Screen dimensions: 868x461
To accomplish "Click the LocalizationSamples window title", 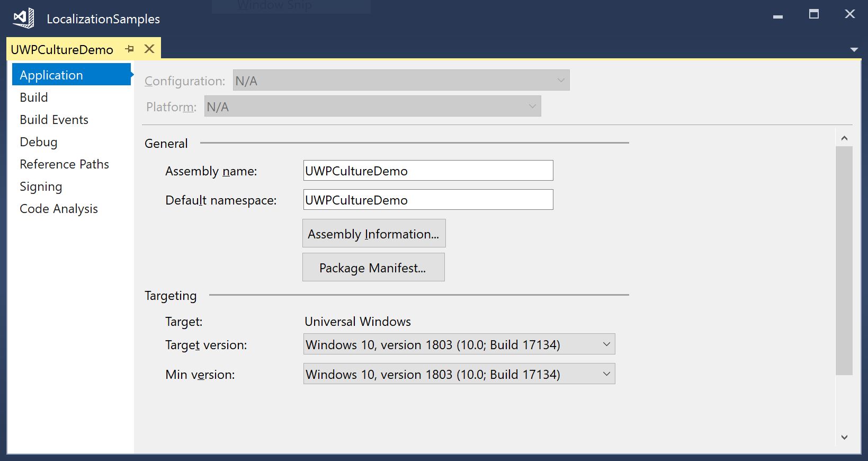I will tap(103, 19).
